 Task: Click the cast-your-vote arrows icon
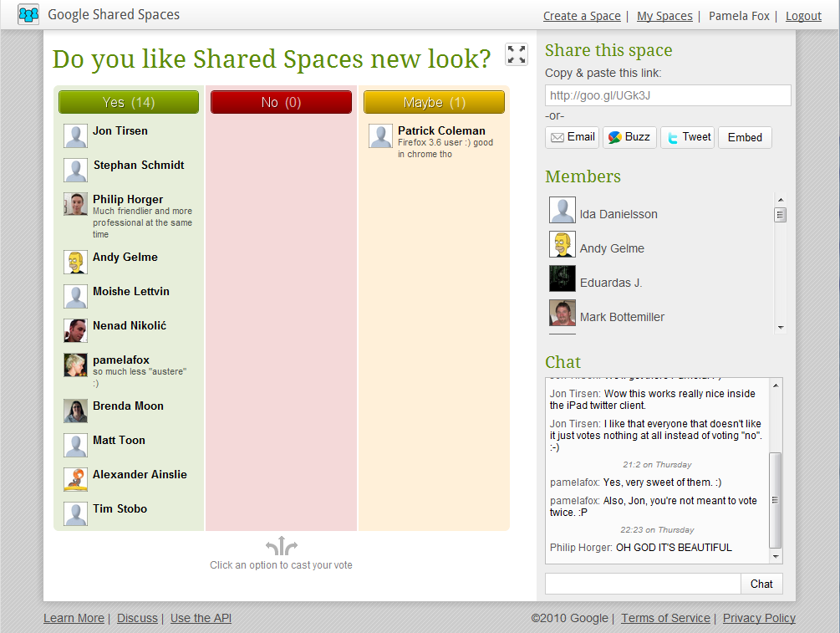(x=281, y=545)
